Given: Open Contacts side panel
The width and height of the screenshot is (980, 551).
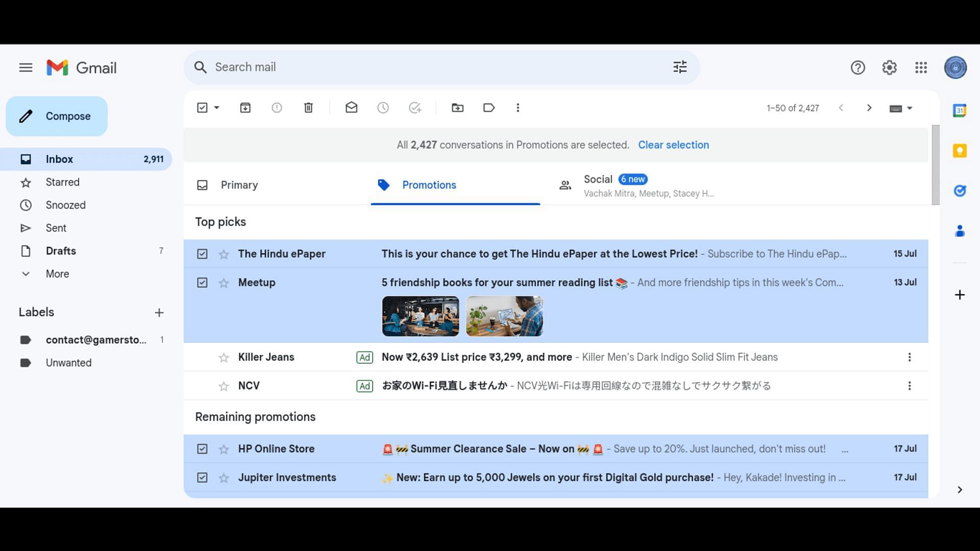Looking at the screenshot, I should (960, 231).
